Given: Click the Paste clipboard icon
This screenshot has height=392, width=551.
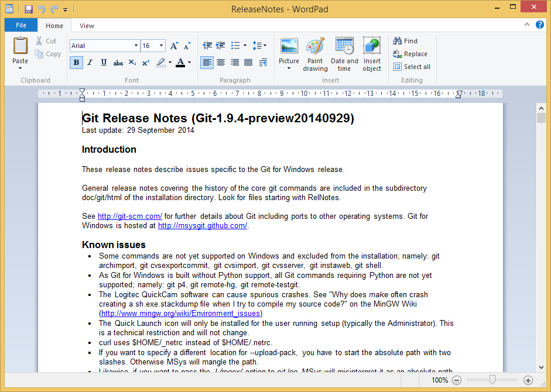Looking at the screenshot, I should pos(20,46).
